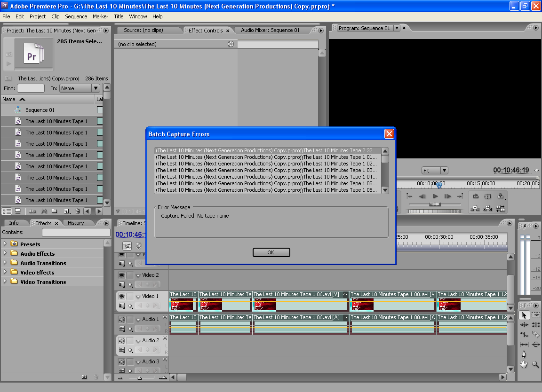Open the Marker menu
542x392 pixels.
pos(100,16)
